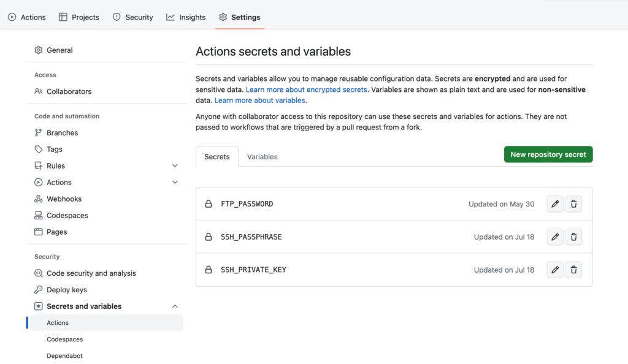Open Learn more about encrypted secrets link
The width and height of the screenshot is (628, 364).
point(307,89)
